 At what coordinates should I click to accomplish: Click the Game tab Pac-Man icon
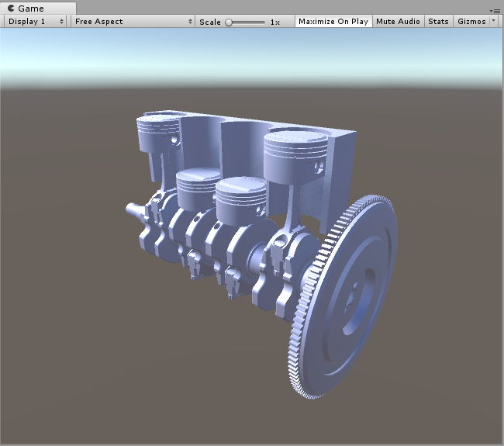(11, 8)
